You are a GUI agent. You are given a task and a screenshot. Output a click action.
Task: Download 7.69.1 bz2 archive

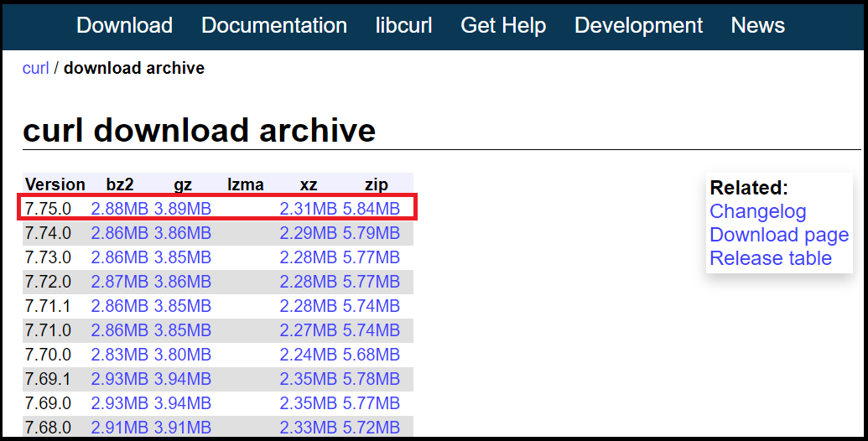[x=120, y=379]
